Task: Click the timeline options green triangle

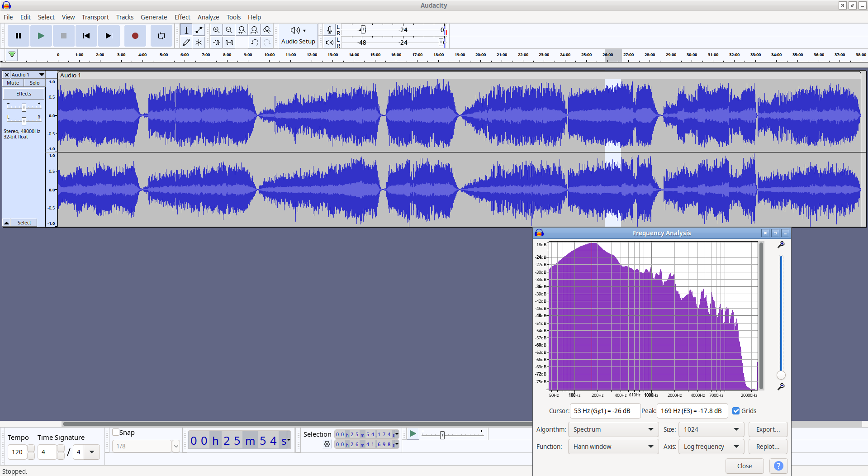Action: coord(12,55)
